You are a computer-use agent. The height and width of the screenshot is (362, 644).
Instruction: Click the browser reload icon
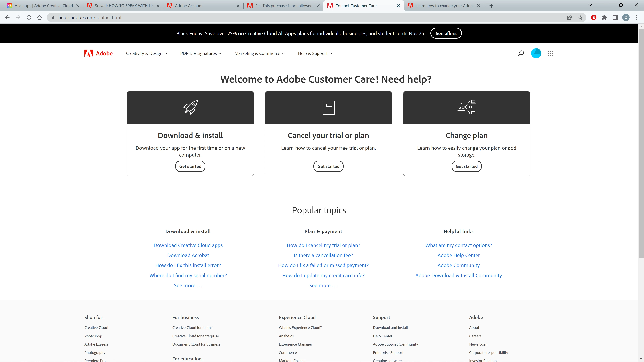(29, 17)
